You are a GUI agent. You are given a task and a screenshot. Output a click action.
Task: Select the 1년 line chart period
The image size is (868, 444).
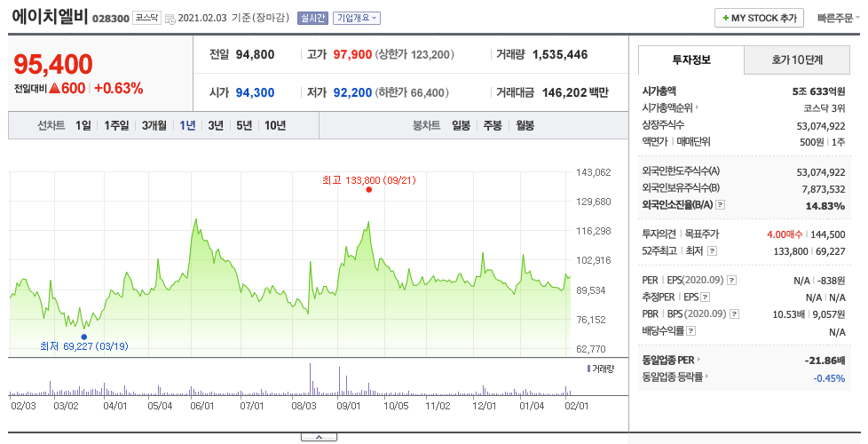187,126
